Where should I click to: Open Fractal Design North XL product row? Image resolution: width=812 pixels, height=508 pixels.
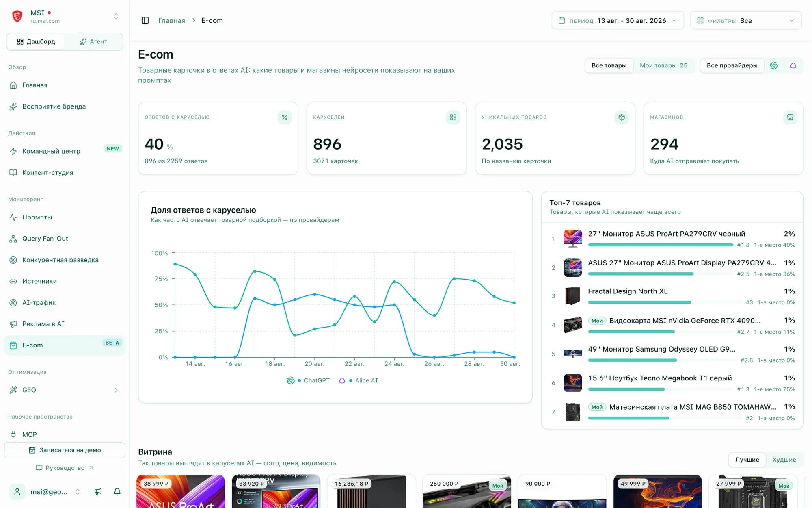pyautogui.click(x=672, y=296)
